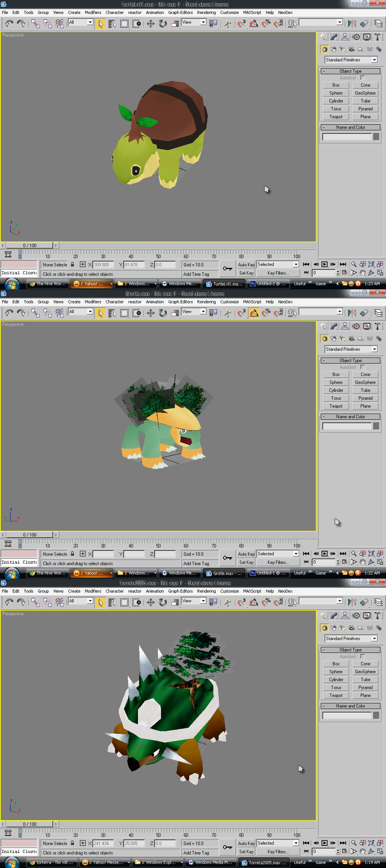Select Shapes category icon in TurtleLvl1.max Create panel
The height and width of the screenshot is (868, 386).
point(333,49)
